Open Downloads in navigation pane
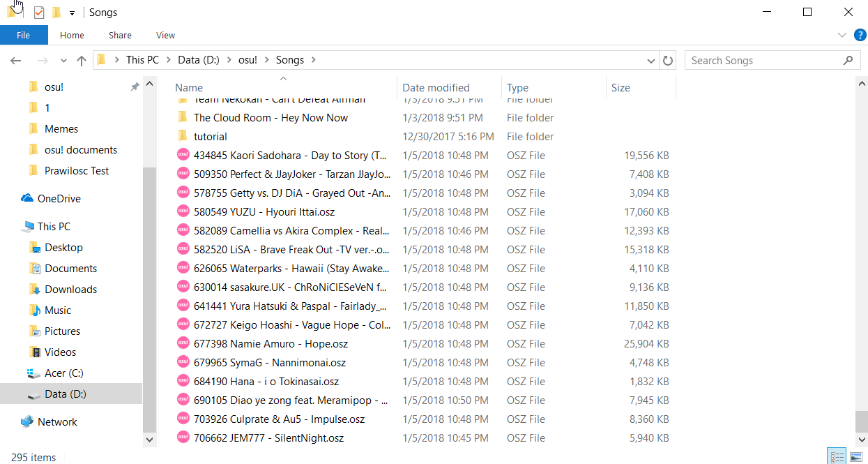Image resolution: width=868 pixels, height=464 pixels. coord(70,290)
